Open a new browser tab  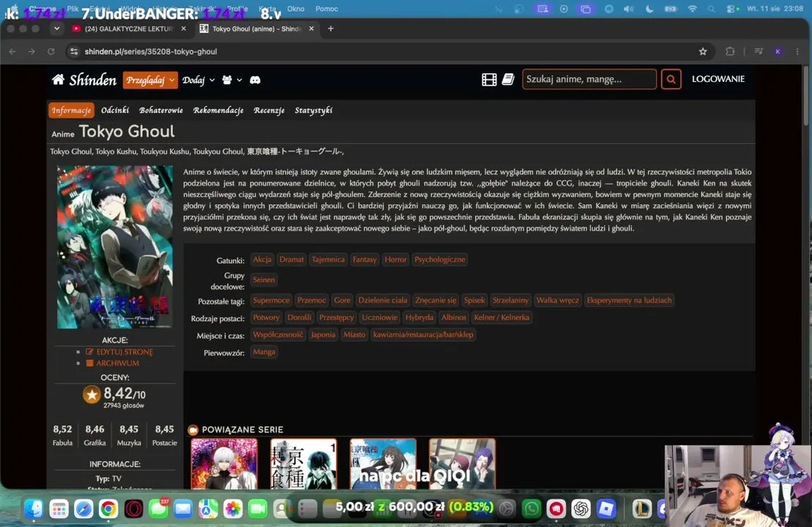pos(330,29)
